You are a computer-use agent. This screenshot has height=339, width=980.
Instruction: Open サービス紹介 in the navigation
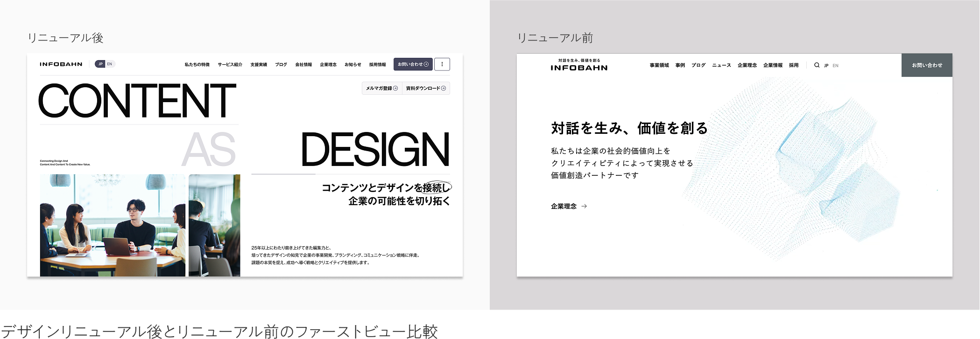tap(230, 65)
